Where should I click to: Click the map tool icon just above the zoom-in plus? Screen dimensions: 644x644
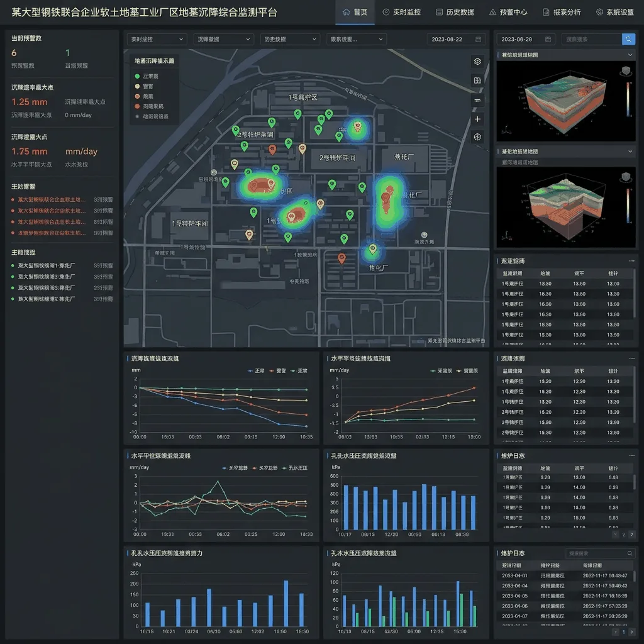coord(477,100)
